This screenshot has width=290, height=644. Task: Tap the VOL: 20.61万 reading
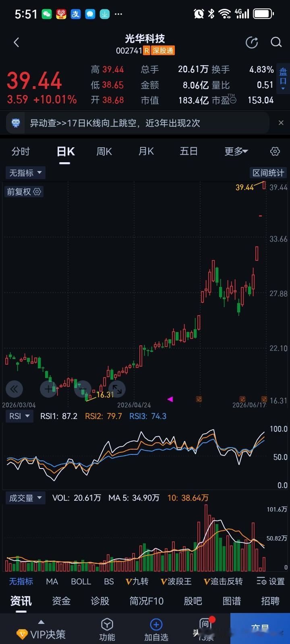[x=77, y=498]
